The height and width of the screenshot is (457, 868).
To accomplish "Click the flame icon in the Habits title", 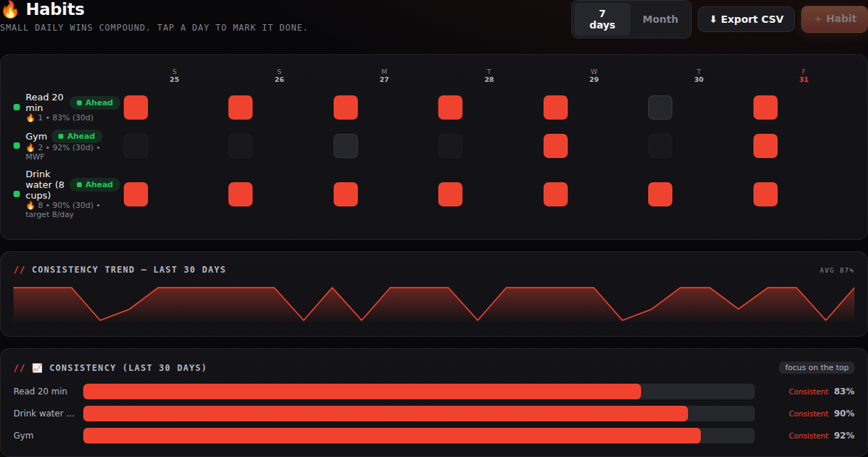I will tap(10, 10).
